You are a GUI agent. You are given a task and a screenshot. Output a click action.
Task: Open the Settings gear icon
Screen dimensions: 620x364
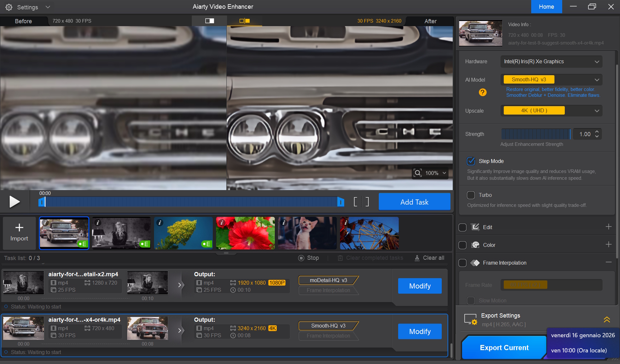tap(9, 7)
